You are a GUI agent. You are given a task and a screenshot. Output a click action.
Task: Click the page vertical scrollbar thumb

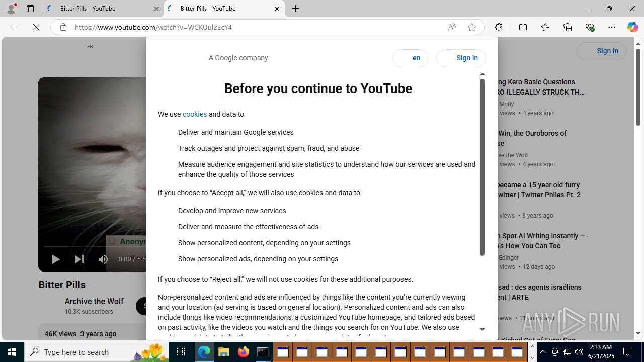point(638,87)
